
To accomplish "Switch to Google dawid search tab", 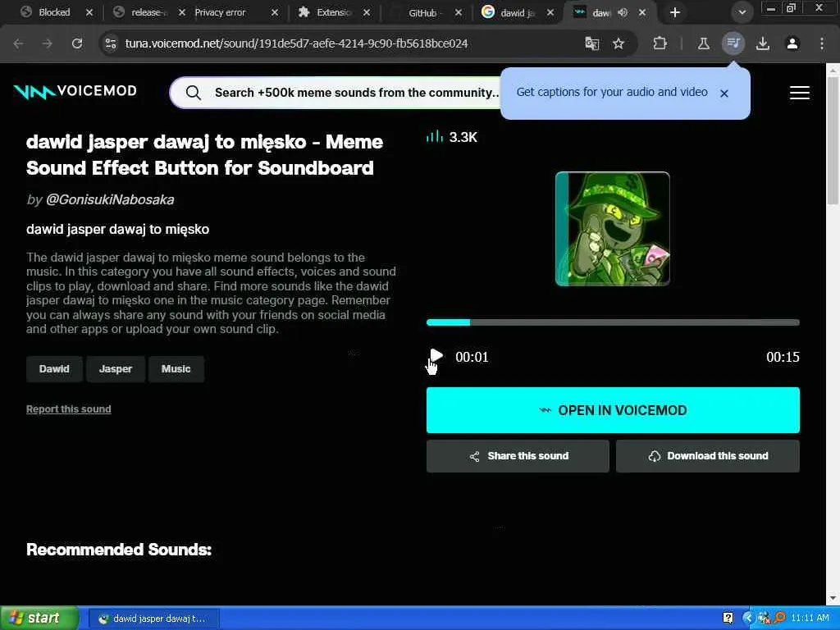I will [509, 12].
